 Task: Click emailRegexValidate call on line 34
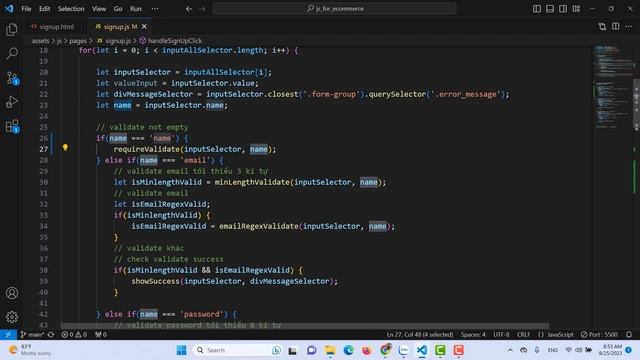coord(259,226)
